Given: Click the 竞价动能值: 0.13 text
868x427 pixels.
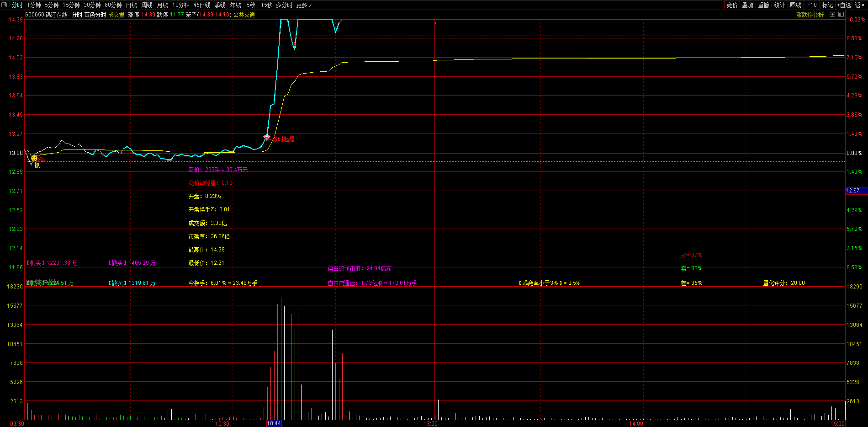Looking at the screenshot, I should pyautogui.click(x=210, y=183).
